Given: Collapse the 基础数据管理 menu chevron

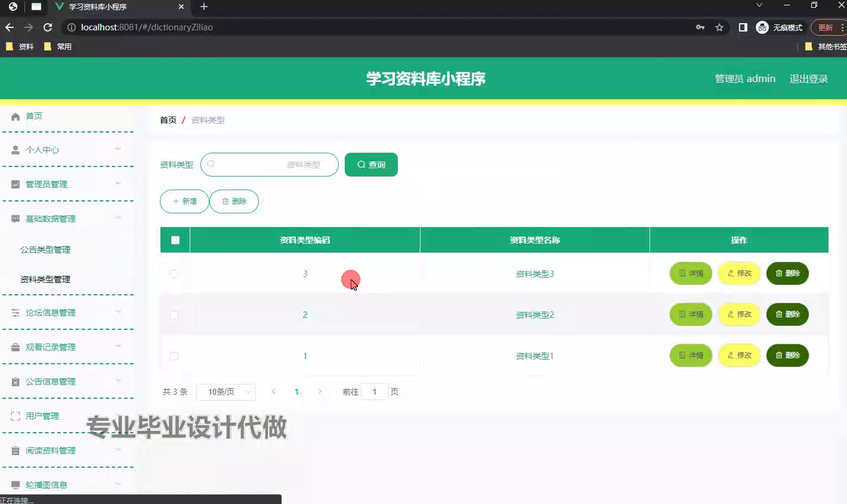Looking at the screenshot, I should tap(118, 218).
